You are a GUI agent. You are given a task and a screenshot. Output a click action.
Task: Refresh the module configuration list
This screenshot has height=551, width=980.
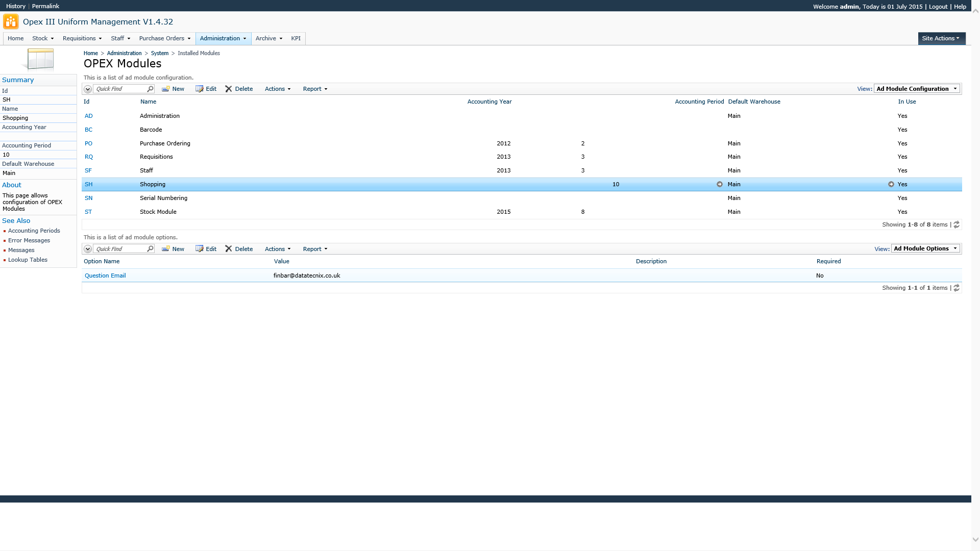(957, 225)
